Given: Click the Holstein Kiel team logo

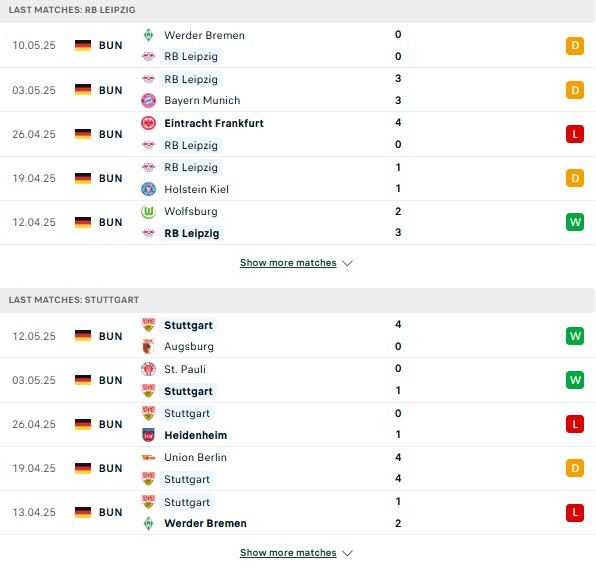Looking at the screenshot, I should (x=148, y=189).
